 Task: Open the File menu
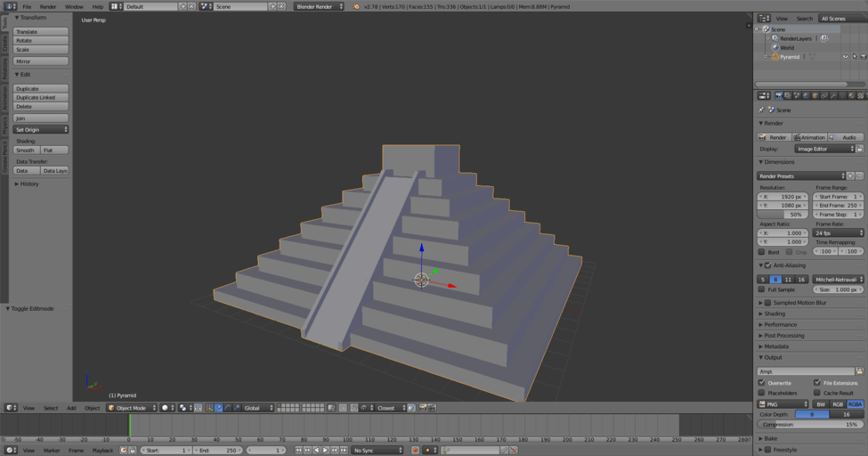coord(27,6)
